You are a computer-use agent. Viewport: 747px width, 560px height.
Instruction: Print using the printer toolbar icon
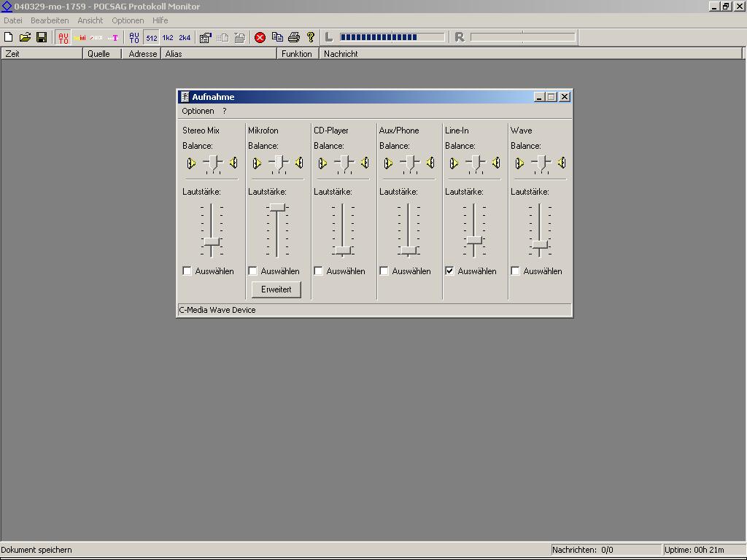[294, 37]
